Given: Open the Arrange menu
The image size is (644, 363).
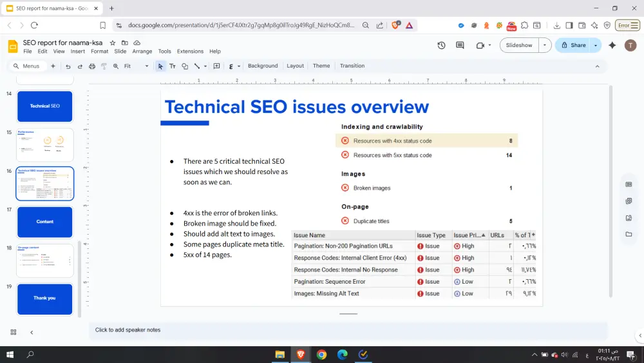Looking at the screenshot, I should [x=142, y=52].
